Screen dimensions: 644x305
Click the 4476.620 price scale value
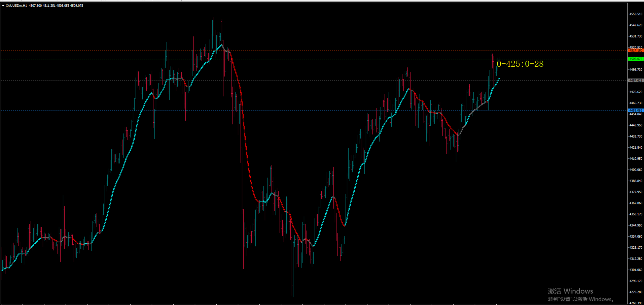636,92
